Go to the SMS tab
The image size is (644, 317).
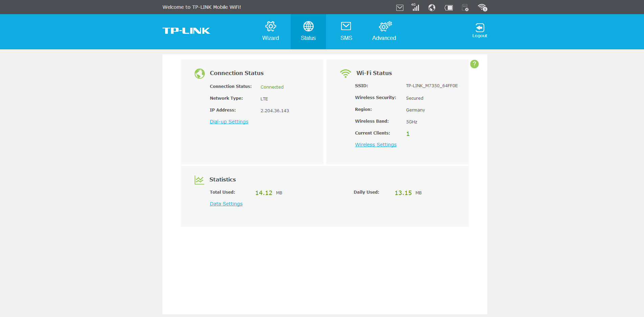(x=346, y=31)
